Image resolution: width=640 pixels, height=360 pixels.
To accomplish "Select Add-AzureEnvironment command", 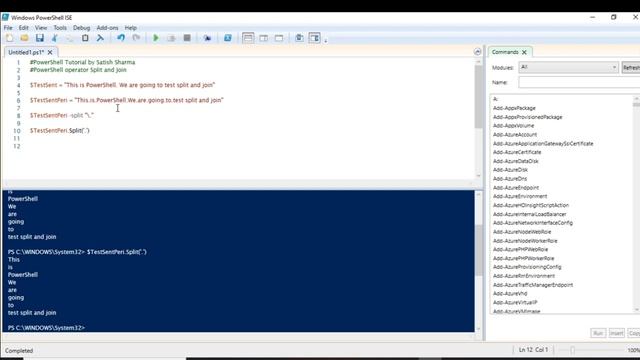I will pos(520,196).
